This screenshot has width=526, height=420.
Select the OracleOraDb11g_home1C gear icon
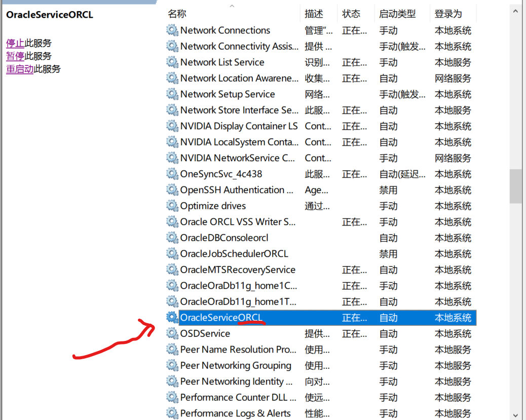click(172, 285)
